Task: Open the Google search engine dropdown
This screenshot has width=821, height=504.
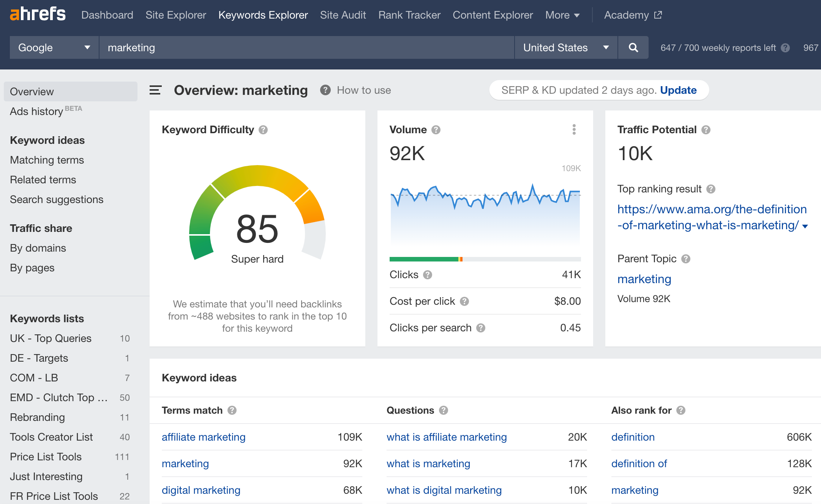Action: pyautogui.click(x=54, y=47)
